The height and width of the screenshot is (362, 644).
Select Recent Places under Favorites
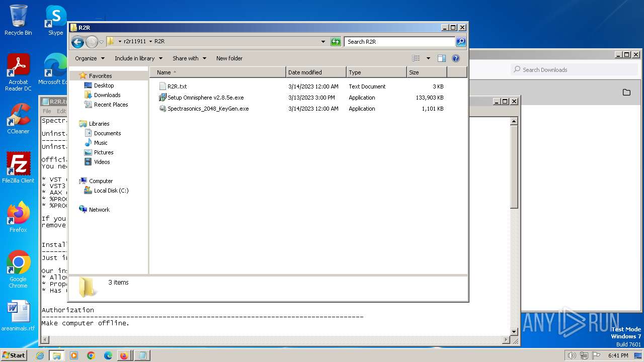(x=111, y=105)
